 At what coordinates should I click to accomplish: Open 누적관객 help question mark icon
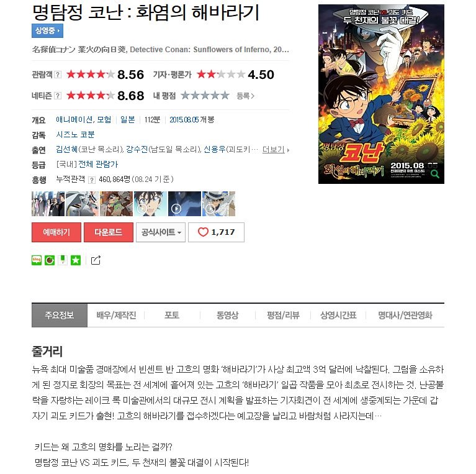click(x=92, y=180)
